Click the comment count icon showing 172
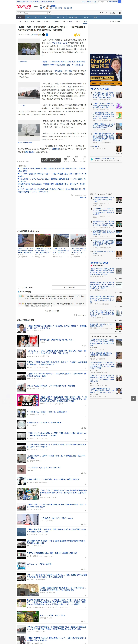Screen dimensions: 138x644 coord(33,35)
